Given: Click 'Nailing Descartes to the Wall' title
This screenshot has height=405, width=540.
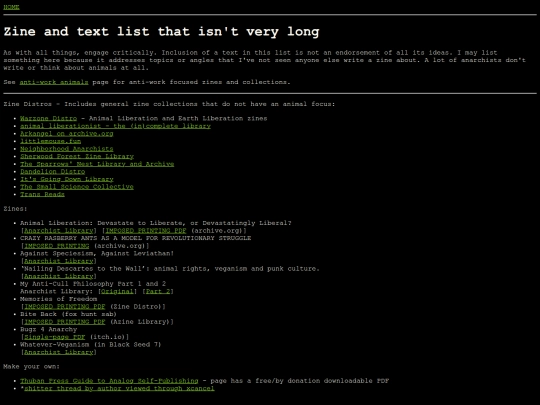Looking at the screenshot, I should point(170,268).
